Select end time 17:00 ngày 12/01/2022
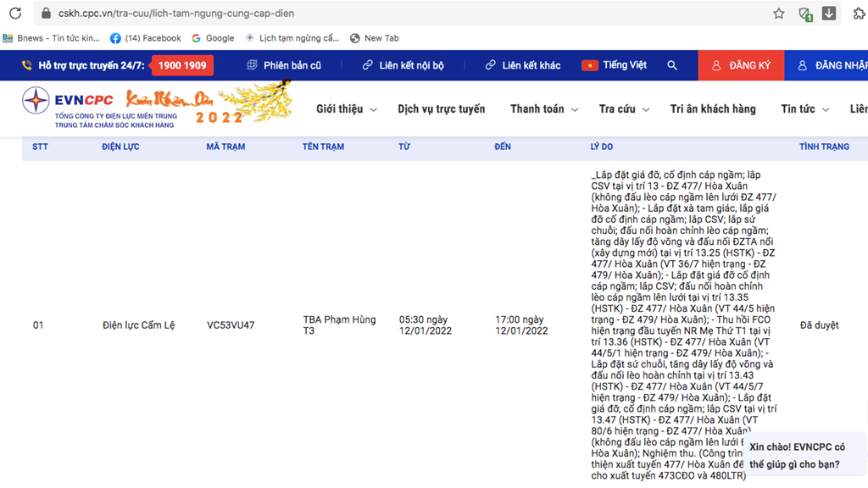Screen dimensions: 868x488 521,325
